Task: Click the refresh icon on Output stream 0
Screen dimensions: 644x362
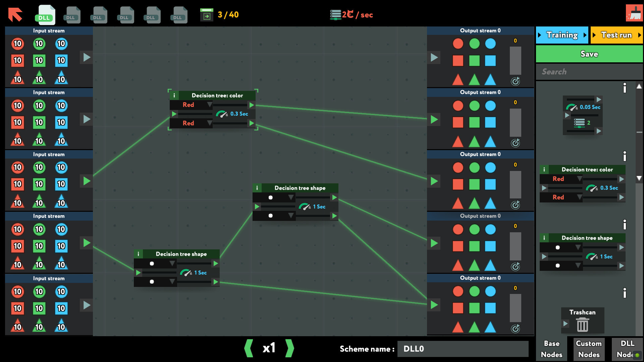Action: coord(515,80)
